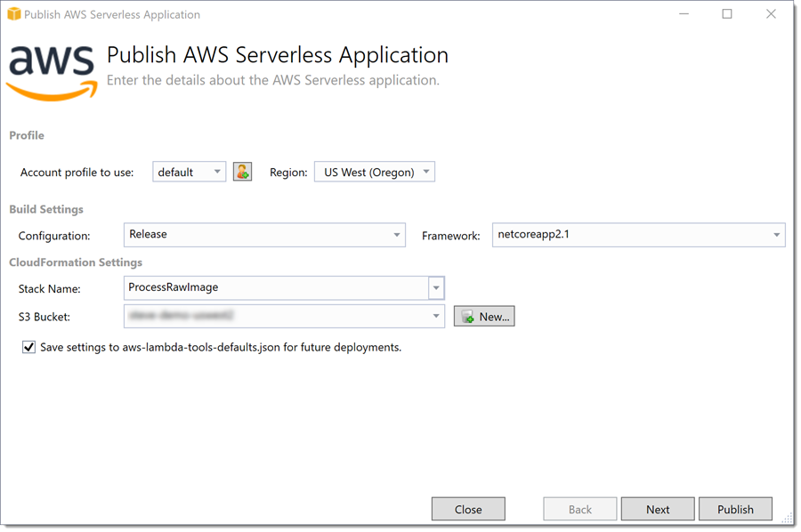Click the 'CloudFormation Settings' heading
801x532 pixels.
76,262
